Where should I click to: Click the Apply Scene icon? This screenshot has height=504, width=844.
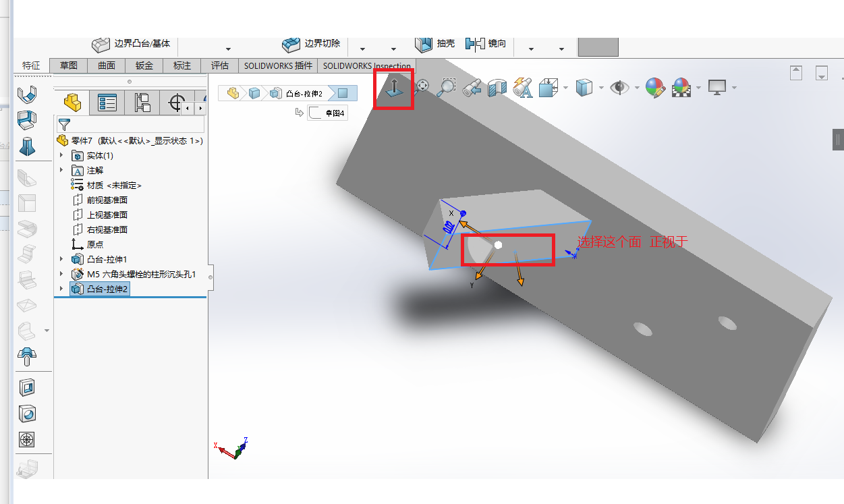(682, 87)
